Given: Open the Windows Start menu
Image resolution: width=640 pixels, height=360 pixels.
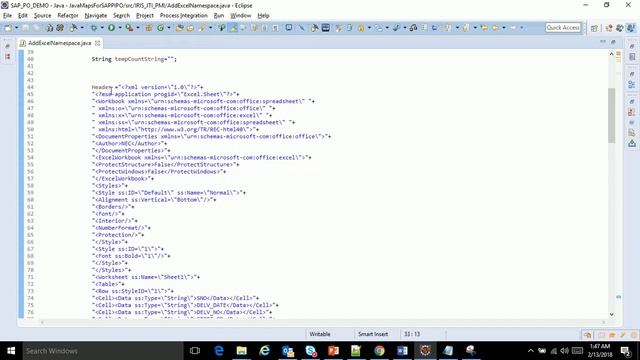Looking at the screenshot, I should [x=11, y=351].
